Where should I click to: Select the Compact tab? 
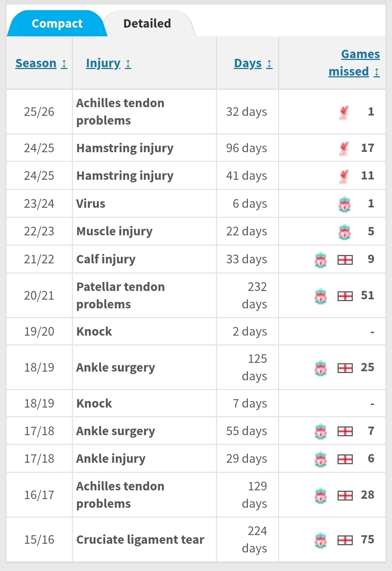57,24
